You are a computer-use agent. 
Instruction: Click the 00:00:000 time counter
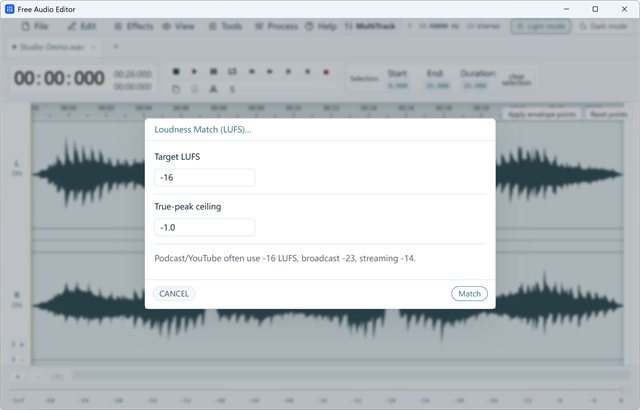pyautogui.click(x=59, y=78)
